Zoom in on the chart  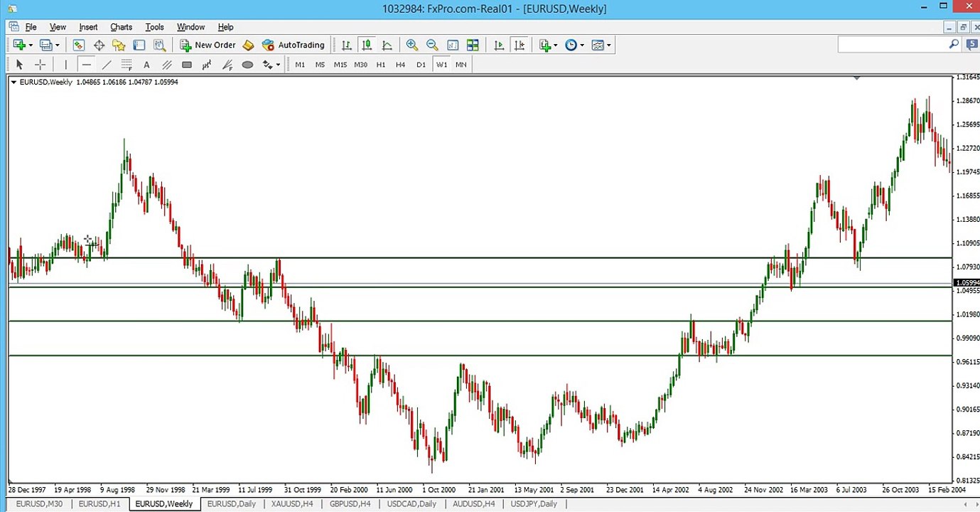[411, 45]
